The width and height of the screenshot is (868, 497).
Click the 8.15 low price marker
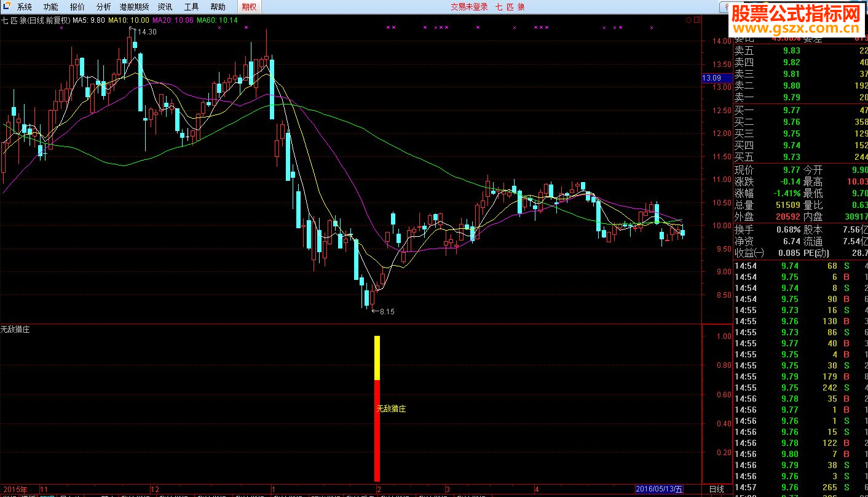pos(387,311)
